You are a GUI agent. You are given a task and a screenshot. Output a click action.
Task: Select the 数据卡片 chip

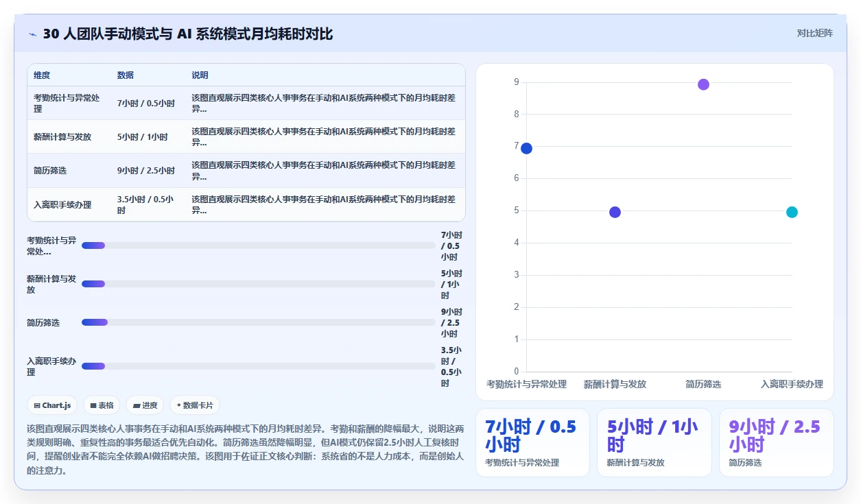tap(195, 405)
